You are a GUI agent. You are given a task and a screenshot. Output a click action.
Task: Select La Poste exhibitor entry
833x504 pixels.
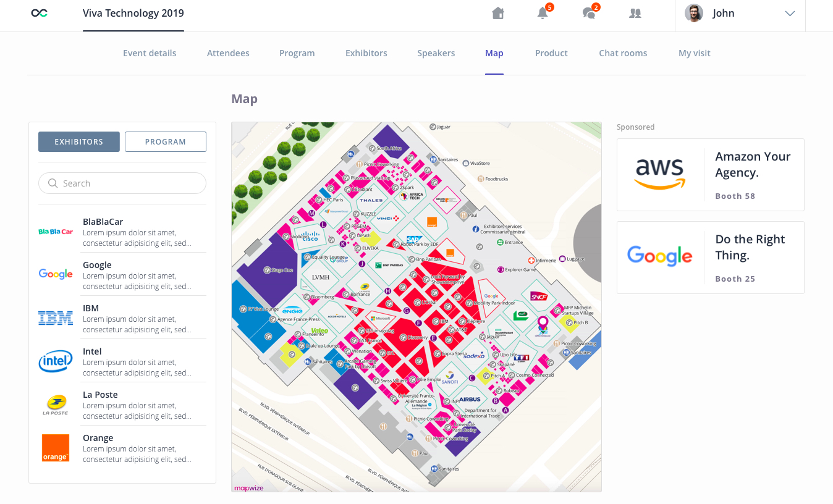pos(122,405)
